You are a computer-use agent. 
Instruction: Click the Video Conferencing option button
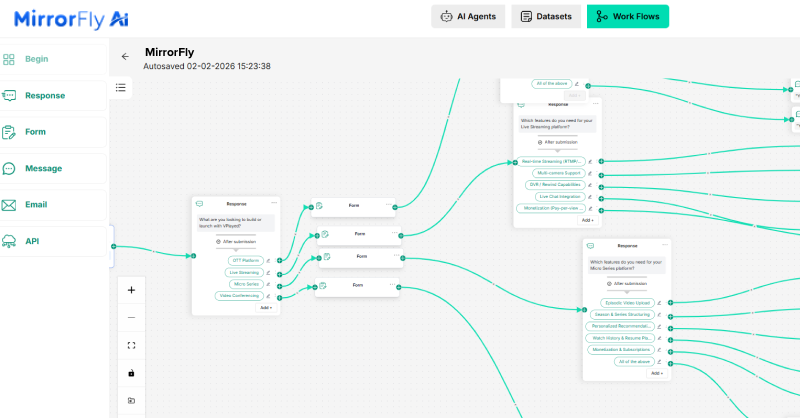point(239,296)
